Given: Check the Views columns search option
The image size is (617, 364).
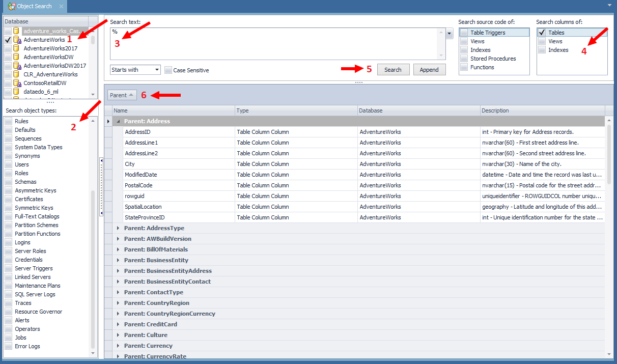Looking at the screenshot, I should coord(542,41).
